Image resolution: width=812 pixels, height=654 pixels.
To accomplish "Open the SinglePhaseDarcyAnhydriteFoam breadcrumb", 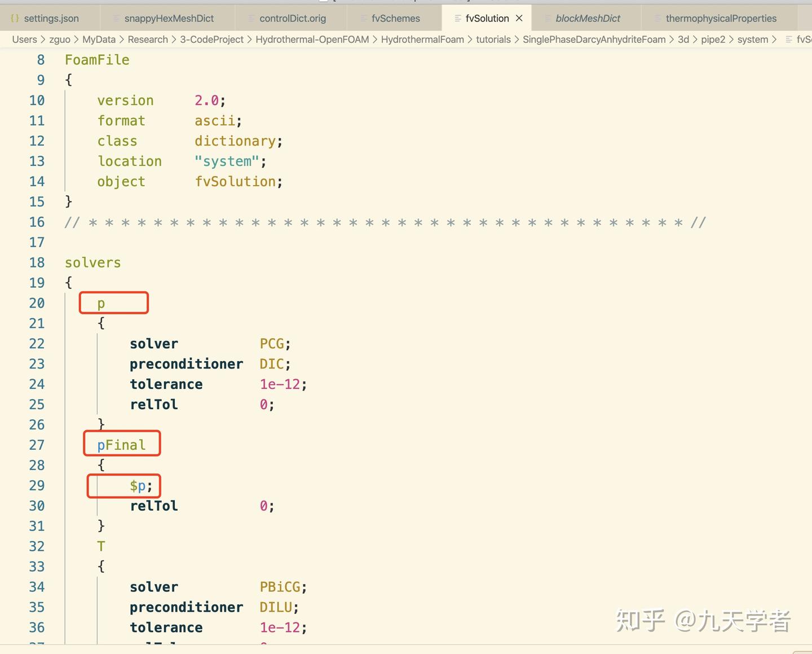I will [594, 39].
